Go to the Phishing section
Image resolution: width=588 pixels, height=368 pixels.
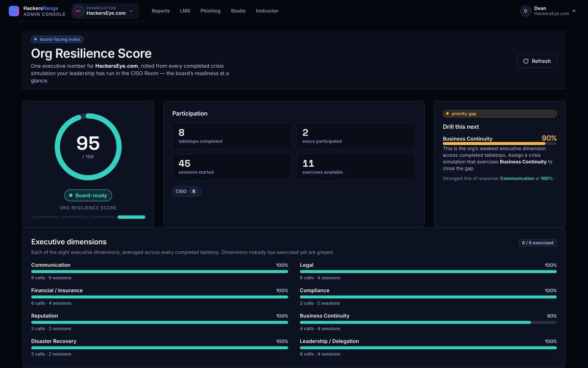tap(210, 11)
